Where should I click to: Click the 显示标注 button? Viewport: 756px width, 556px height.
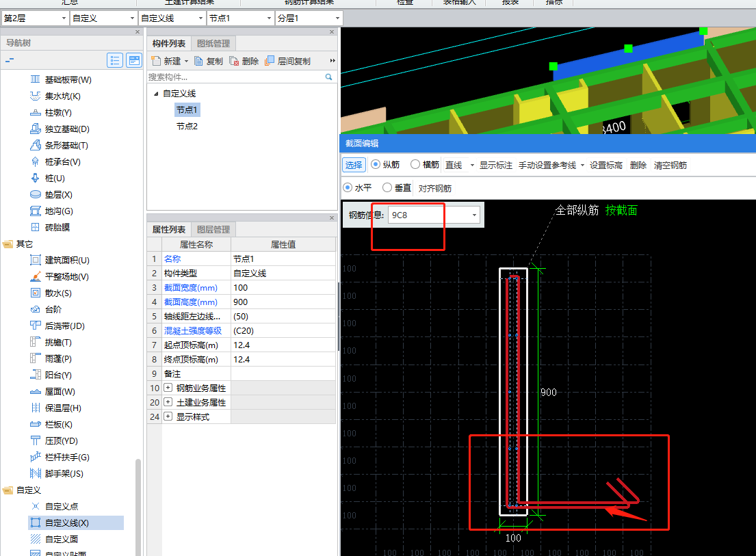tap(495, 166)
